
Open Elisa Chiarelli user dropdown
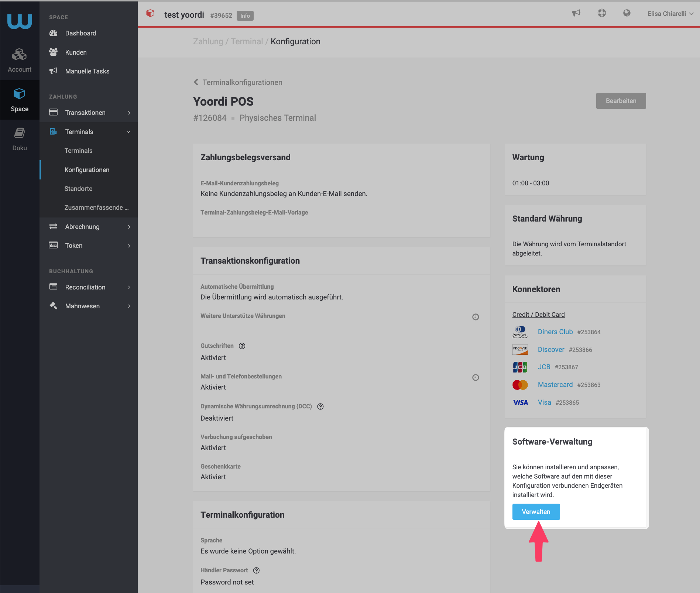point(670,14)
